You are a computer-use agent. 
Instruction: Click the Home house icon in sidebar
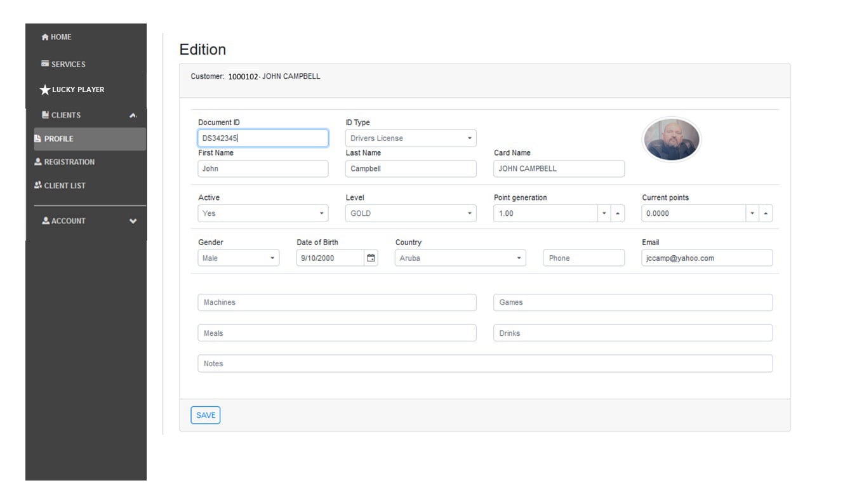pos(45,37)
